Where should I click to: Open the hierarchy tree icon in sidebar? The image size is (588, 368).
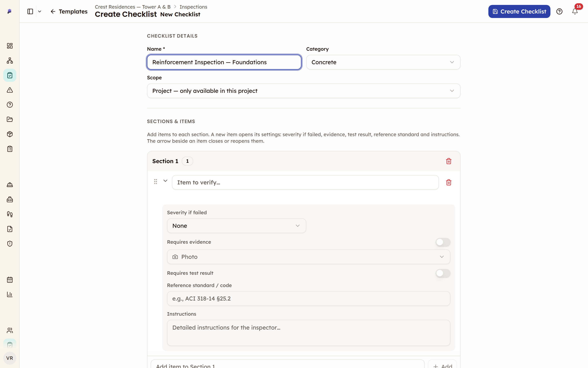pos(10,61)
